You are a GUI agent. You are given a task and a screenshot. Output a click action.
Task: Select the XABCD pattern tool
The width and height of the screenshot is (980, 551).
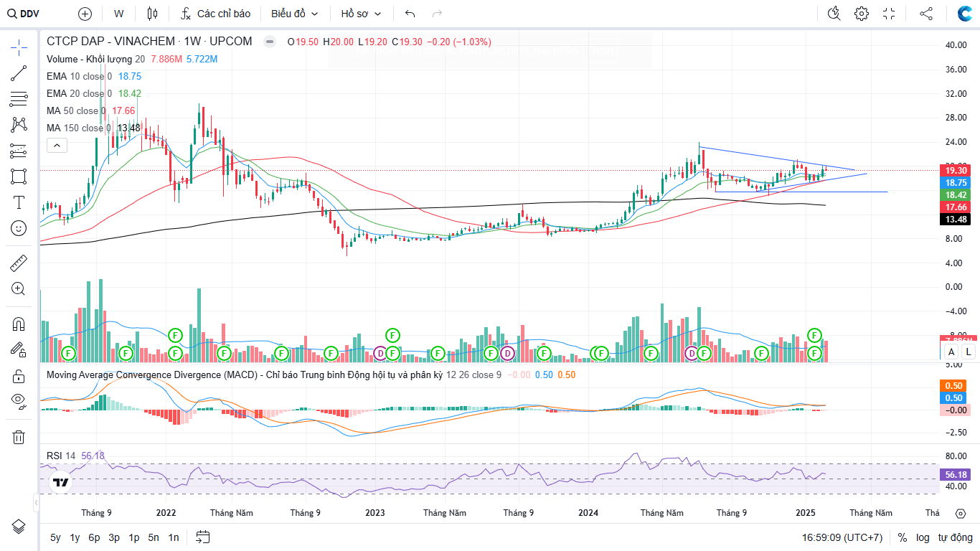click(x=19, y=125)
